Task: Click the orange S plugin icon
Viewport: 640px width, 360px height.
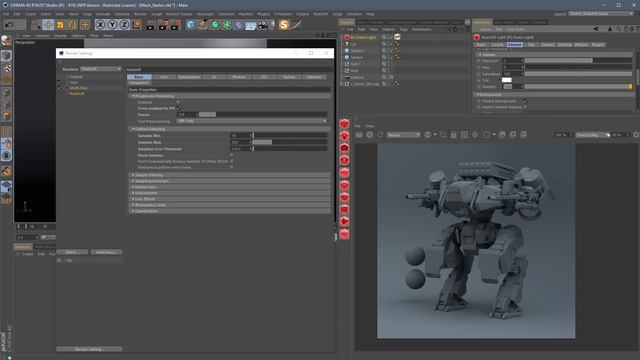Action: 284,25
